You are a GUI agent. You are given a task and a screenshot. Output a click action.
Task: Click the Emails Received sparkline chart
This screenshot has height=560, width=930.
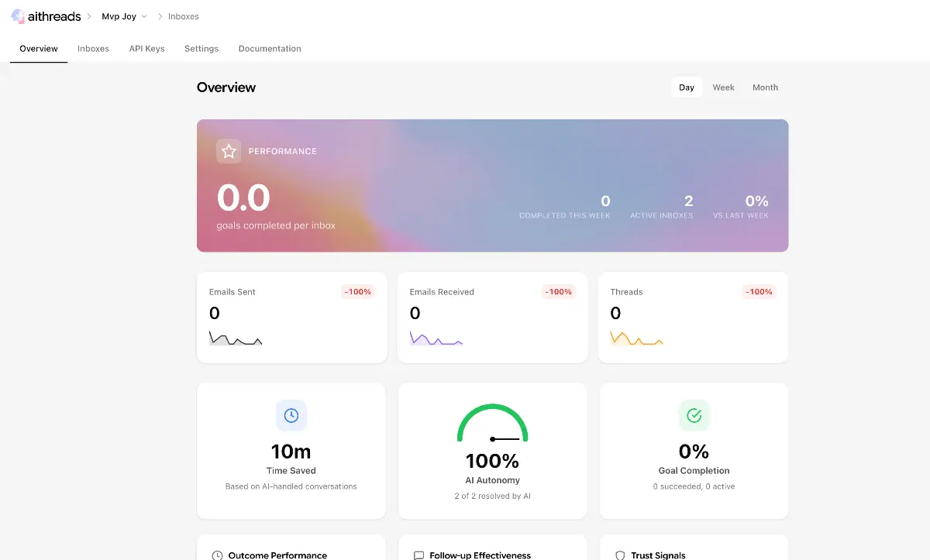point(436,338)
